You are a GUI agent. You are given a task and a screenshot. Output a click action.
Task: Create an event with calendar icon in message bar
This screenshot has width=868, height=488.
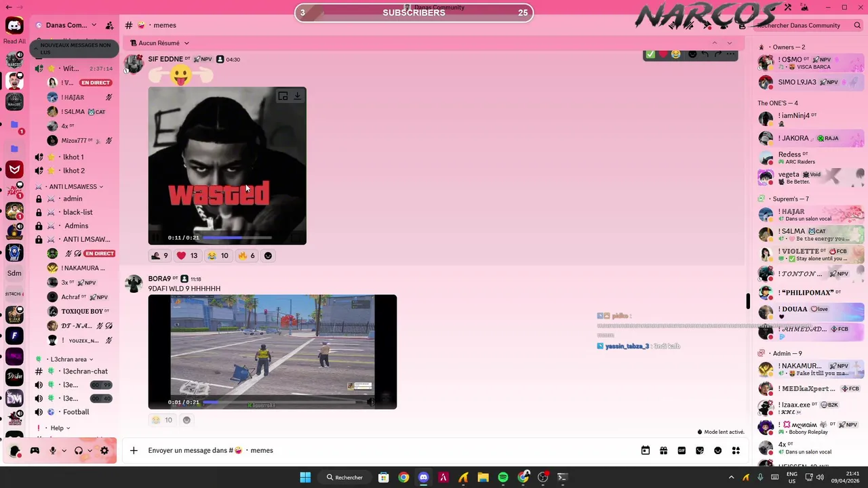click(x=645, y=451)
